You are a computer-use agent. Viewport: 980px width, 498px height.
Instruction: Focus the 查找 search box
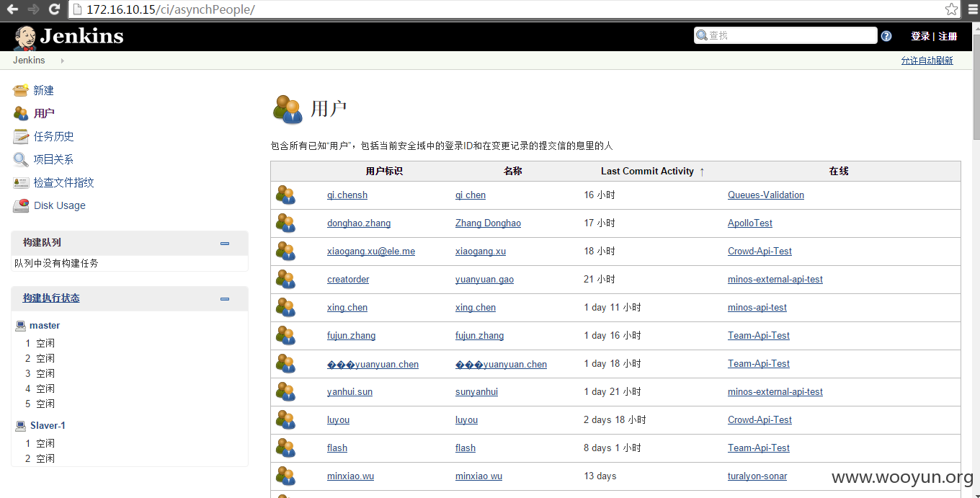click(x=785, y=35)
